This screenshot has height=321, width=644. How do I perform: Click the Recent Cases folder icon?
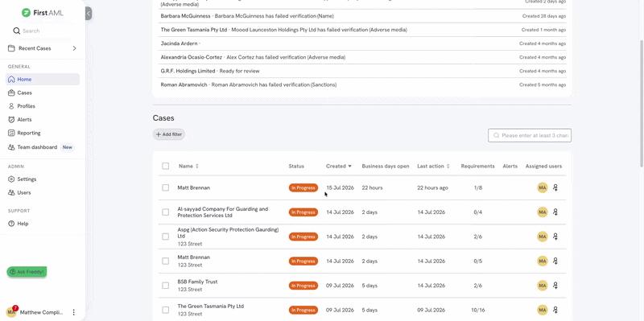(x=11, y=48)
